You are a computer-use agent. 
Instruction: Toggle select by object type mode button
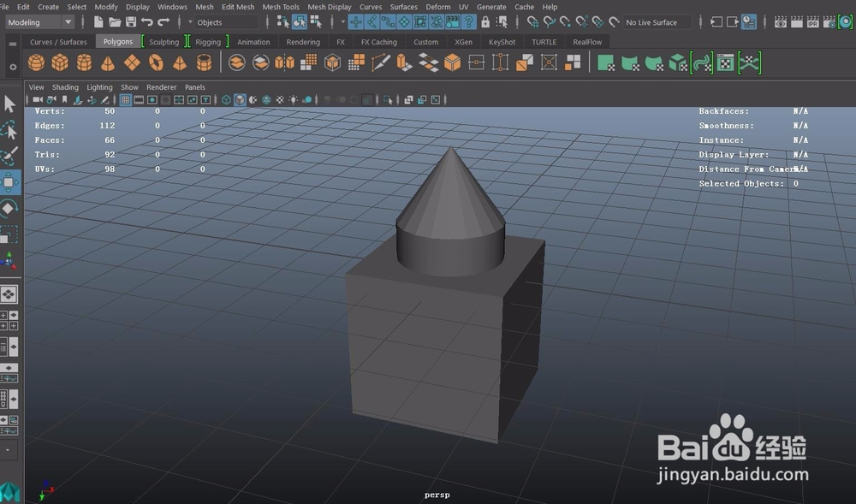pyautogui.click(x=299, y=21)
